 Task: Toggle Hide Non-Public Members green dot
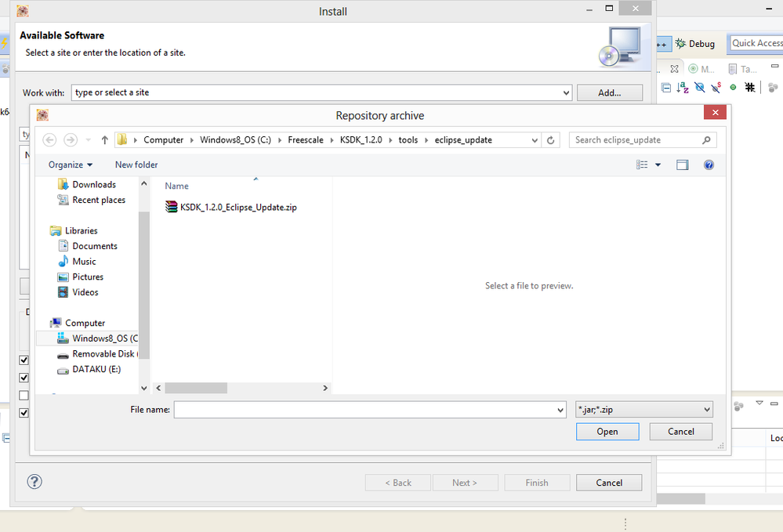point(733,87)
